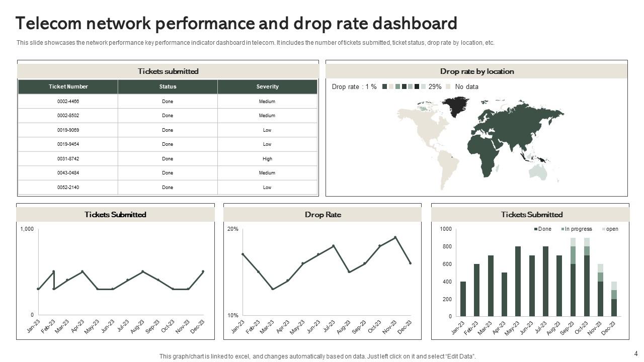
Task: Click the Ticket Number column header
Action: coord(68,86)
